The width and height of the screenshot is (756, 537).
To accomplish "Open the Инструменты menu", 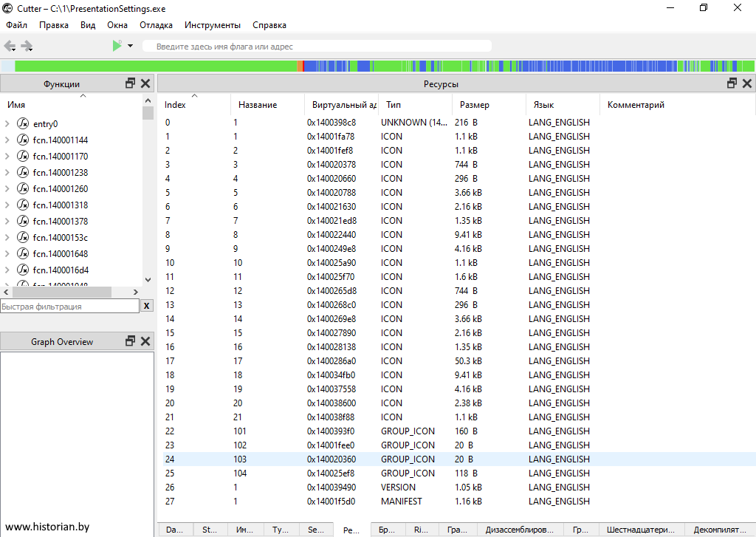I will tap(212, 25).
